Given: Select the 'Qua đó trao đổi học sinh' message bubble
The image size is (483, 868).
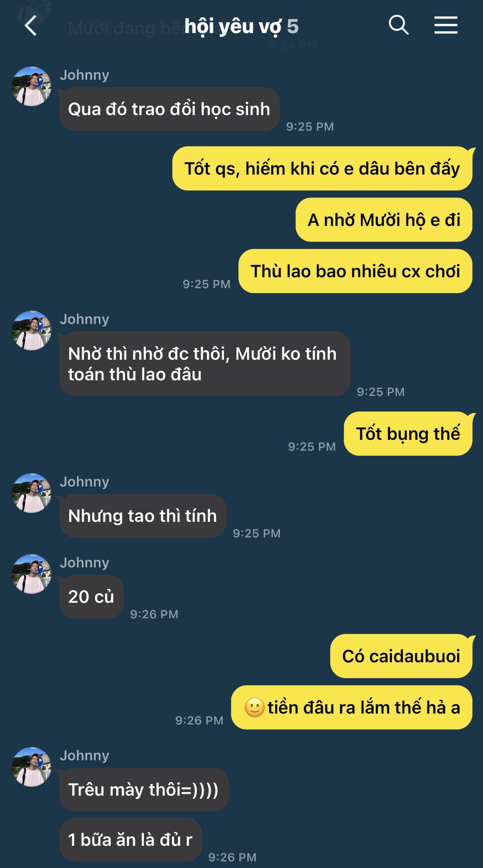Looking at the screenshot, I should [170, 109].
